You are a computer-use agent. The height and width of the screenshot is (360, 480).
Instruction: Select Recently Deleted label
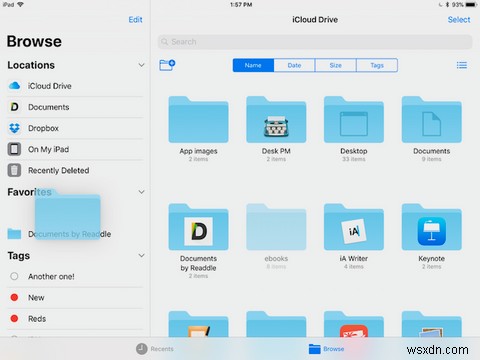59,171
